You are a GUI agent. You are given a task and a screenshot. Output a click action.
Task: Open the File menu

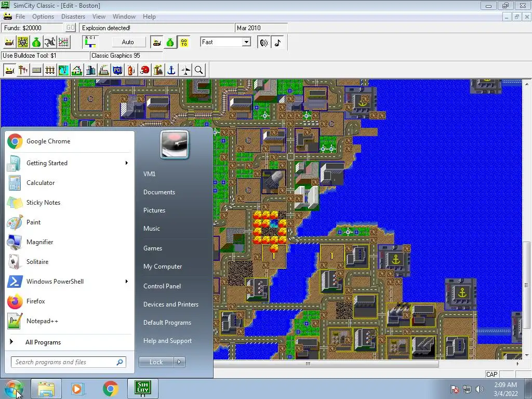click(20, 17)
